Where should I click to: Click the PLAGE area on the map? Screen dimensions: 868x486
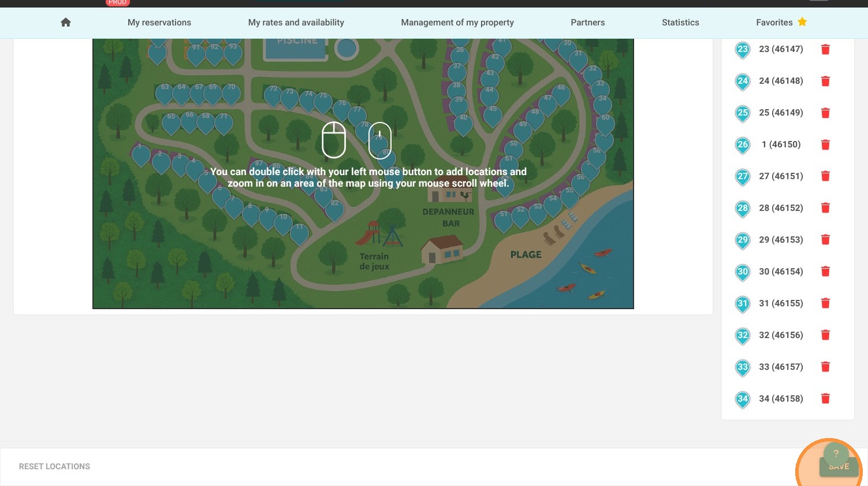tap(526, 254)
